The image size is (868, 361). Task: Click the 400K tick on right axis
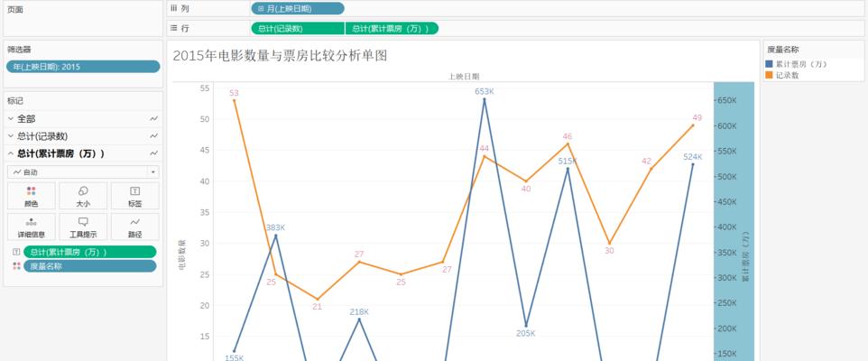[x=726, y=227]
